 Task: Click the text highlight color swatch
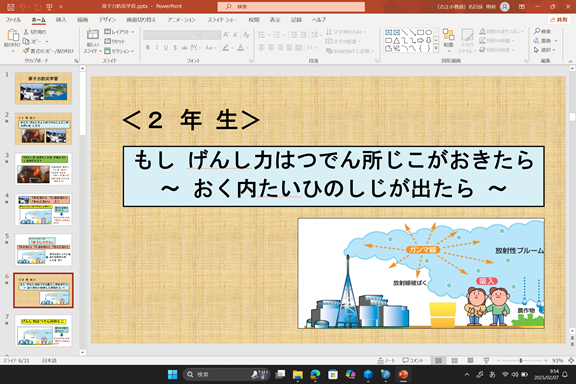[x=225, y=48]
